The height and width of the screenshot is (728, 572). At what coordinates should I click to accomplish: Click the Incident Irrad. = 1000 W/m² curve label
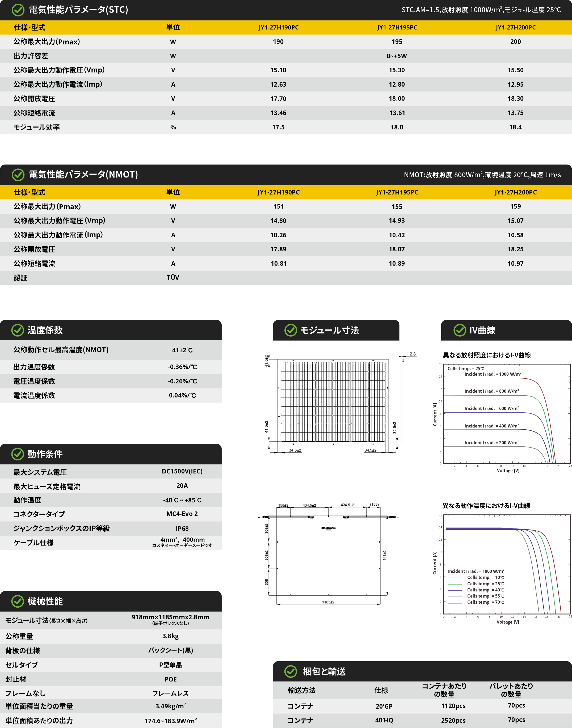493,374
